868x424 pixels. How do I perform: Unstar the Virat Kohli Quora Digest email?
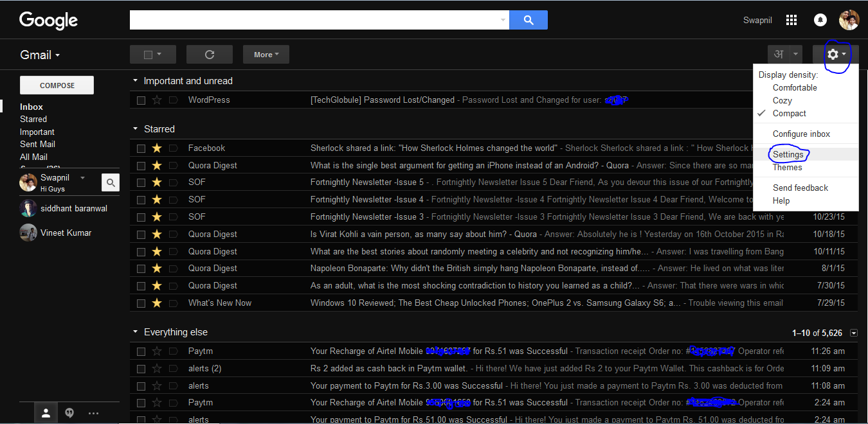tap(157, 234)
